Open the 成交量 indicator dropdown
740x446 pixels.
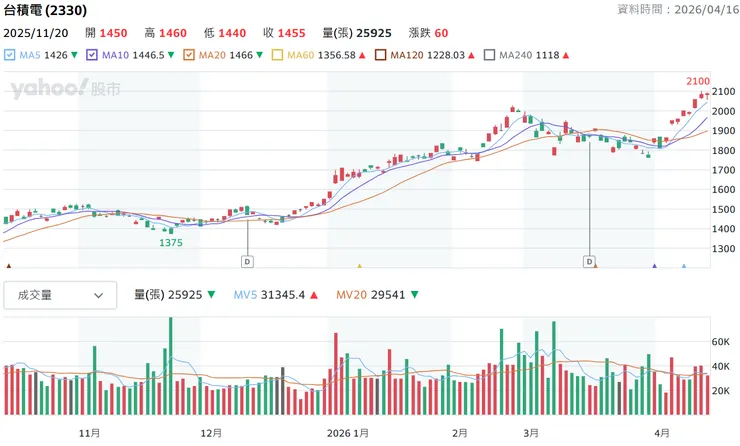coord(60,295)
